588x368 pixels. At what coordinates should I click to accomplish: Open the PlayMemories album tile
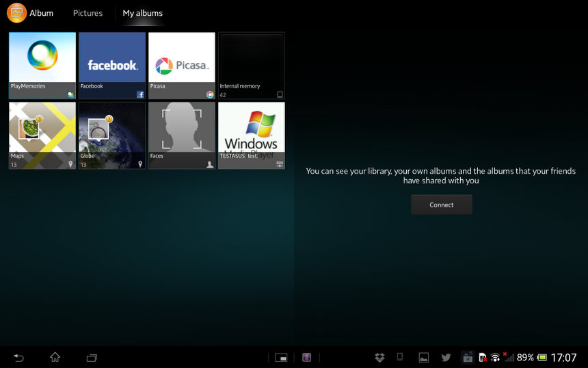[x=42, y=66]
